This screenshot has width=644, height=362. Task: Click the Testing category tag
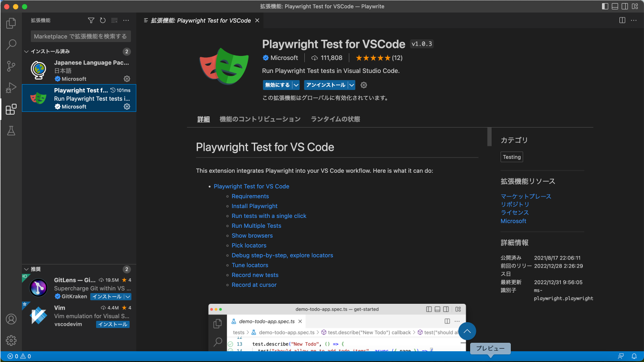(x=512, y=157)
